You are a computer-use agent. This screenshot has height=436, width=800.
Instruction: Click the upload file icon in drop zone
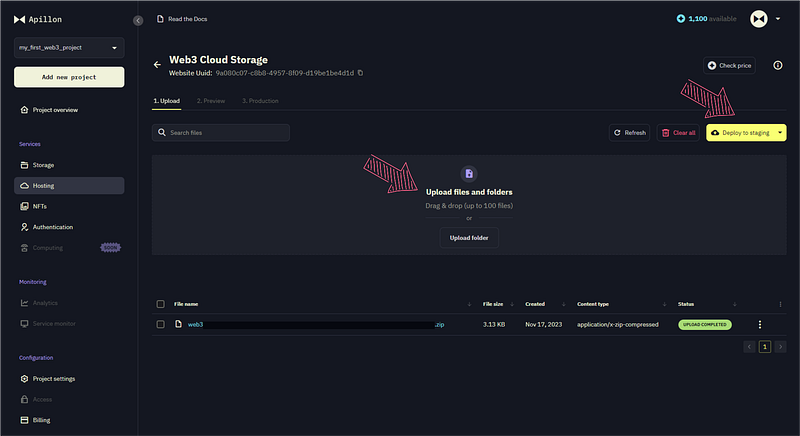pyautogui.click(x=469, y=174)
